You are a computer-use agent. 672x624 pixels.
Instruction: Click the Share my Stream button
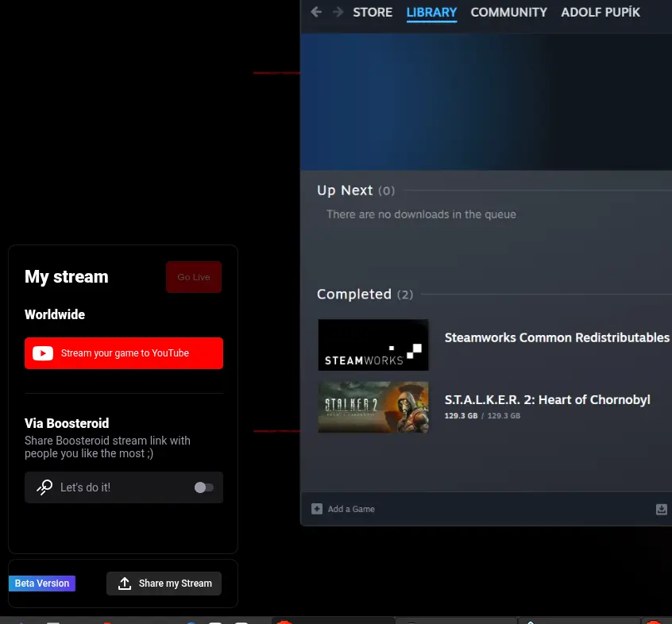point(164,584)
